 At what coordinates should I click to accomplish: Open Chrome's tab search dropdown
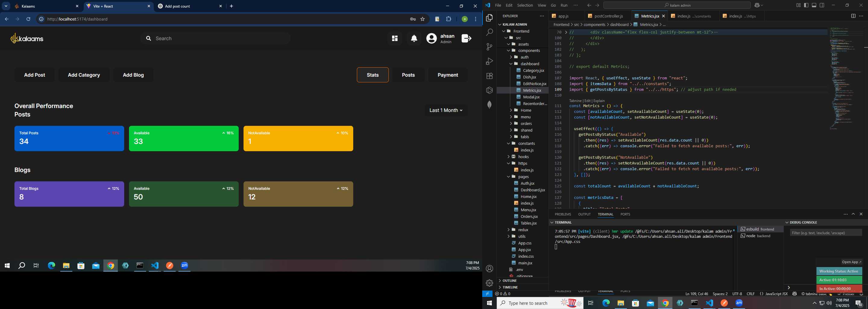[x=6, y=6]
